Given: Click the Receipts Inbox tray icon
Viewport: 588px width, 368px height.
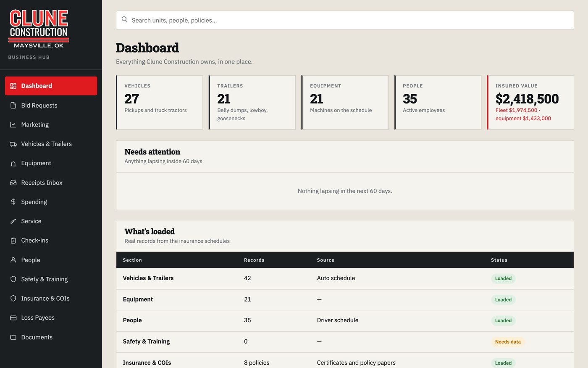Looking at the screenshot, I should tap(13, 183).
